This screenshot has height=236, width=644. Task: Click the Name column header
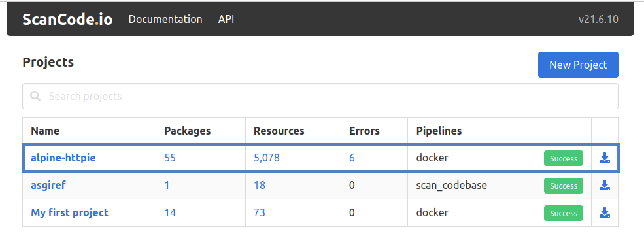coord(45,131)
